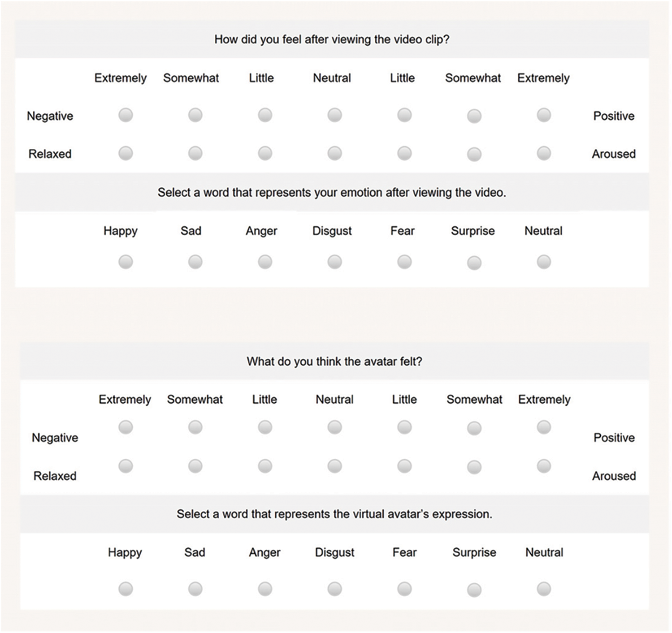Choose Surprise as the virtual avatar's expression

474,590
